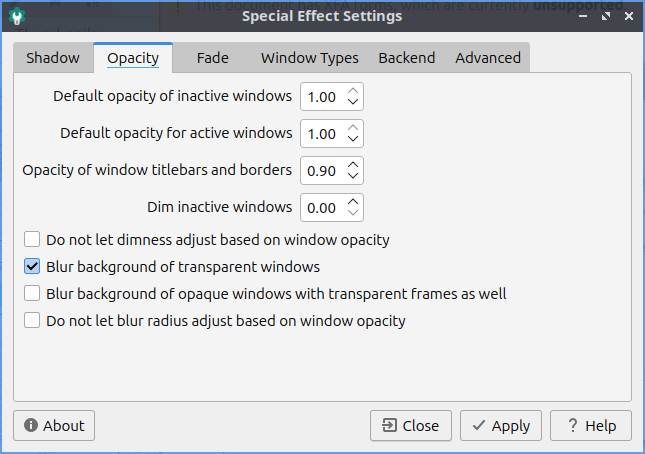Enable blur for opaque windows with transparent frames

[x=33, y=294]
